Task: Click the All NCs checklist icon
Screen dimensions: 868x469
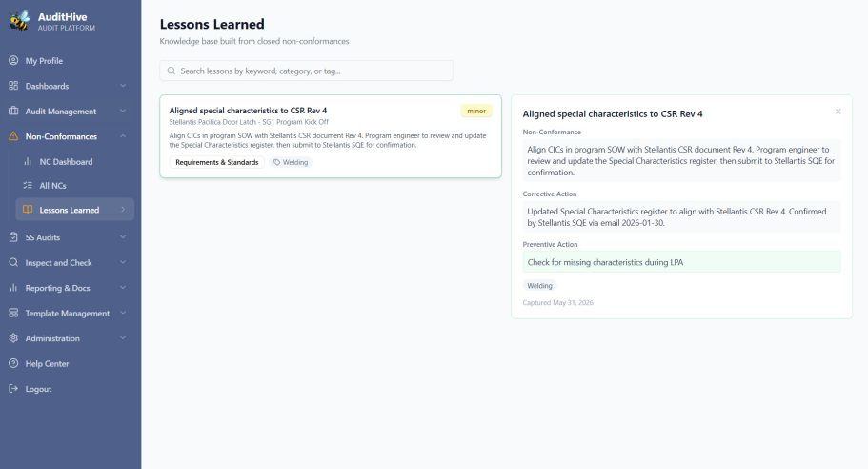Action: pyautogui.click(x=28, y=186)
